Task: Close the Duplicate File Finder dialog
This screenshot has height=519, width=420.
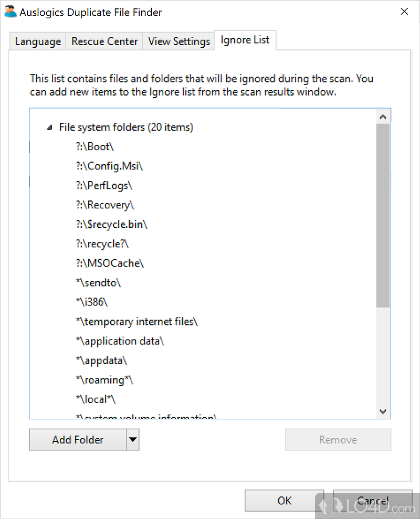Action: point(404,12)
